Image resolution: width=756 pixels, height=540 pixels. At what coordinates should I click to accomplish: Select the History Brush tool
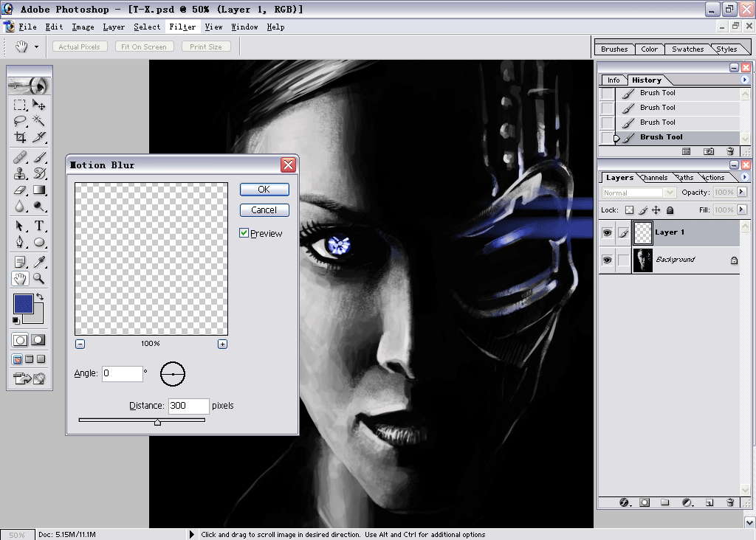coord(39,173)
